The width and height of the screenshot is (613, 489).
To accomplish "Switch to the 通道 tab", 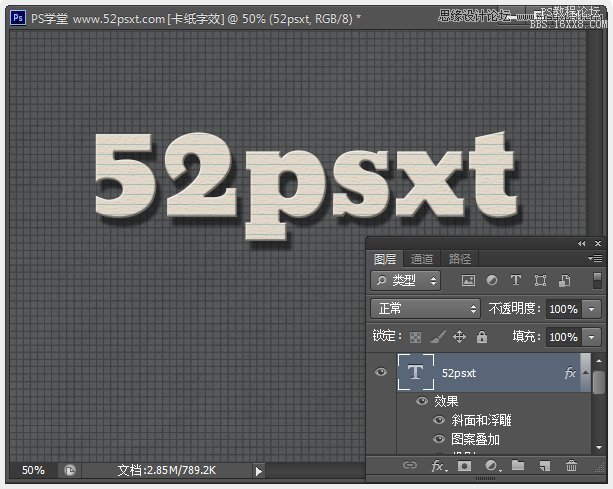I will click(x=422, y=259).
